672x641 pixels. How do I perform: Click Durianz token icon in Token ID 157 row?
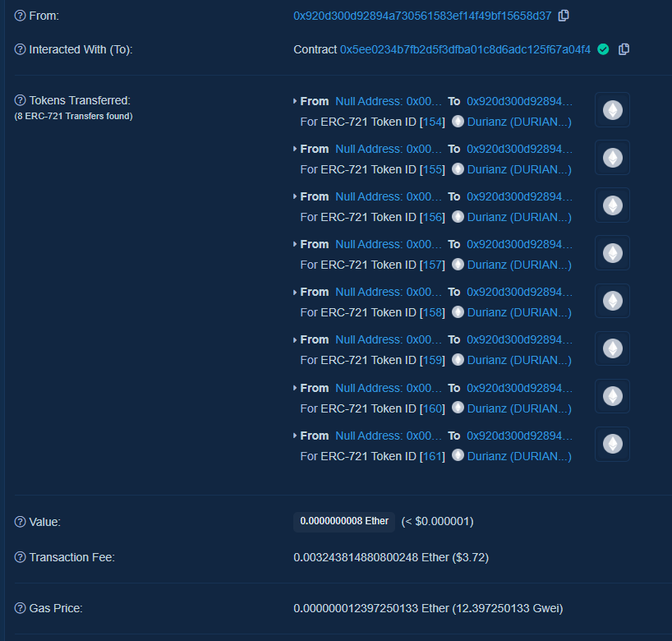pos(458,264)
